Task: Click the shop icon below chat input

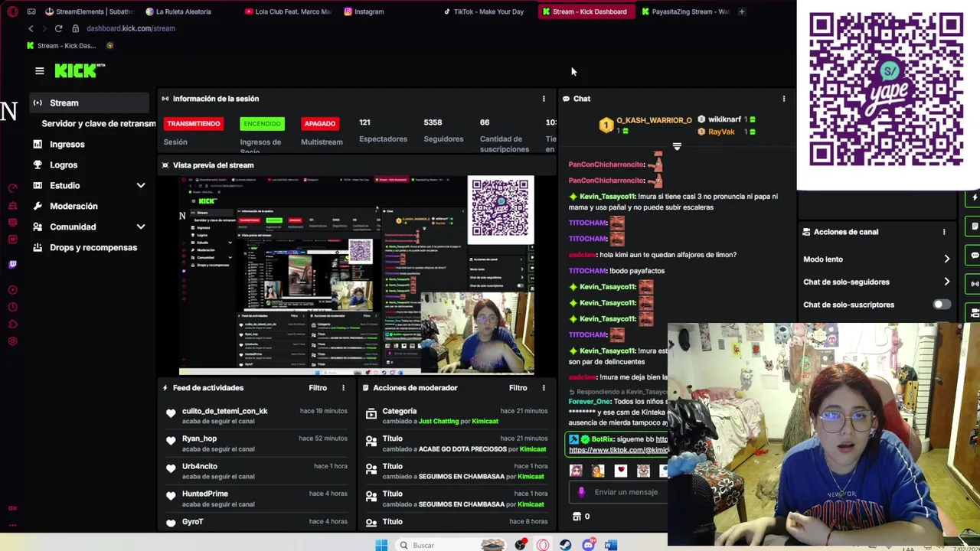Action: [x=577, y=517]
